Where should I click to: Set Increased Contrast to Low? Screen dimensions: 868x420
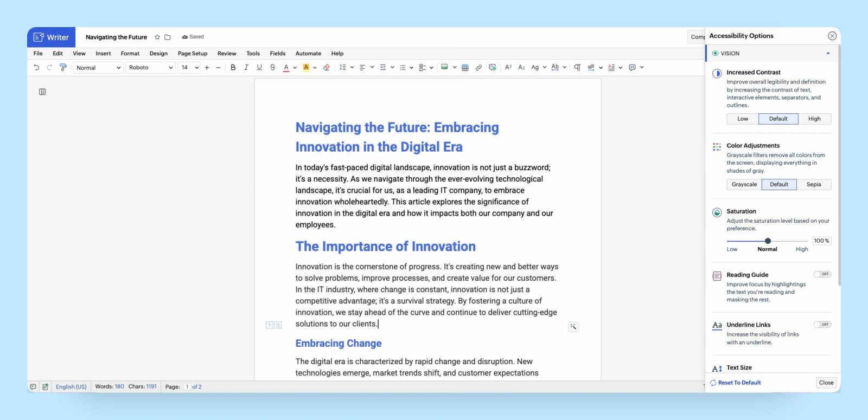pos(743,119)
